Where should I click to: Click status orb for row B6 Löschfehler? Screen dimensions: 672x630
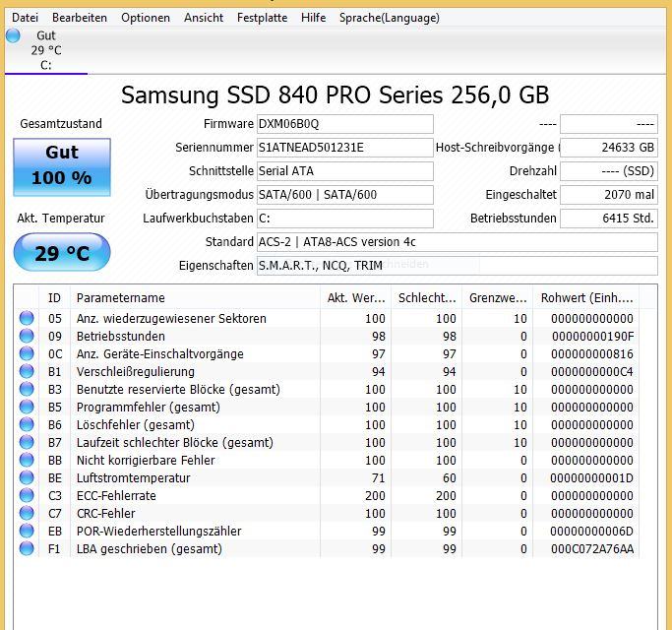[x=27, y=424]
